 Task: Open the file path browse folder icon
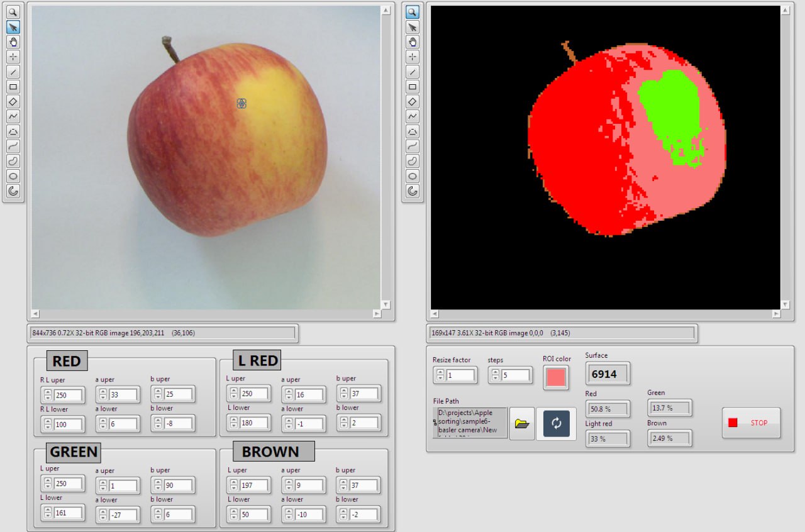click(x=521, y=423)
